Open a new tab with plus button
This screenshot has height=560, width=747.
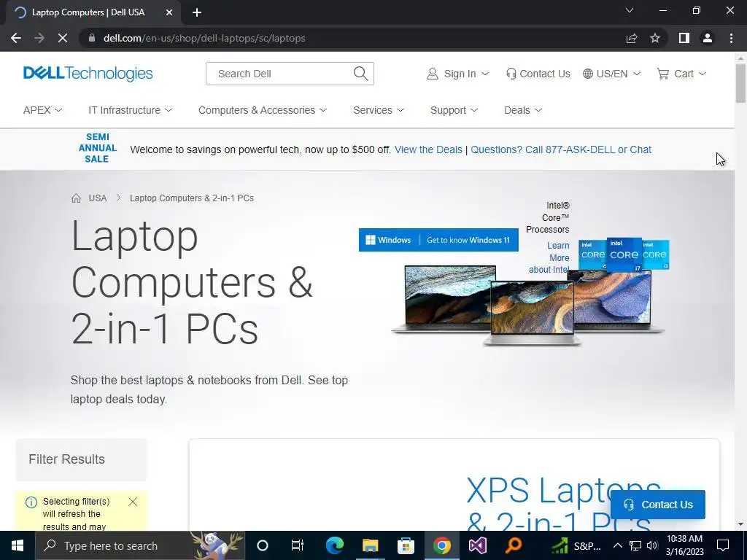197,12
